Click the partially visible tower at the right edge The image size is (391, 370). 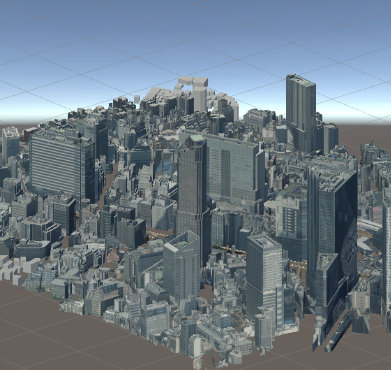coord(387,257)
